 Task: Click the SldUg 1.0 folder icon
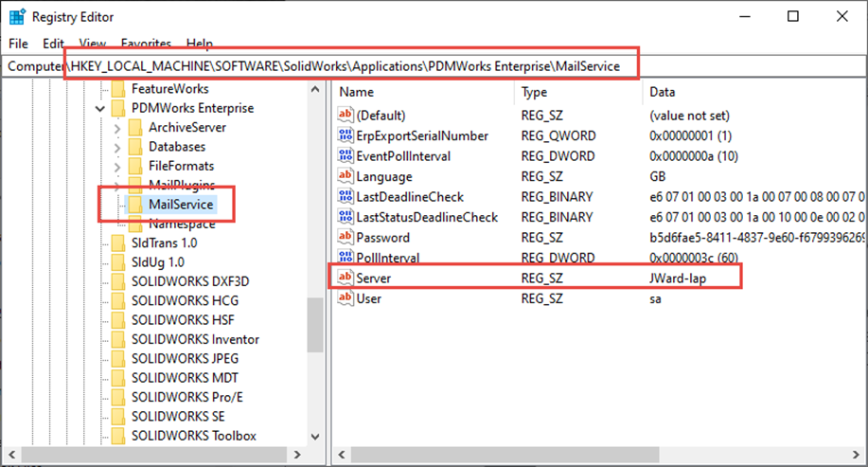(x=118, y=262)
